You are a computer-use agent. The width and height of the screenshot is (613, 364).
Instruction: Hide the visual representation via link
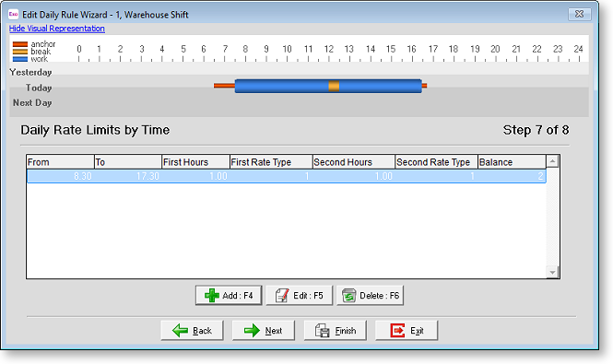(x=56, y=29)
